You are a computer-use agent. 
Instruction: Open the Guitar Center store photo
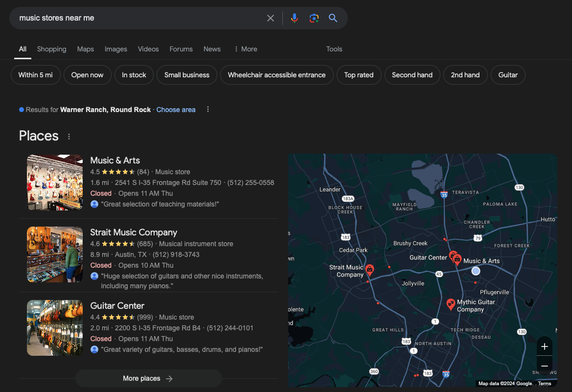click(x=55, y=328)
